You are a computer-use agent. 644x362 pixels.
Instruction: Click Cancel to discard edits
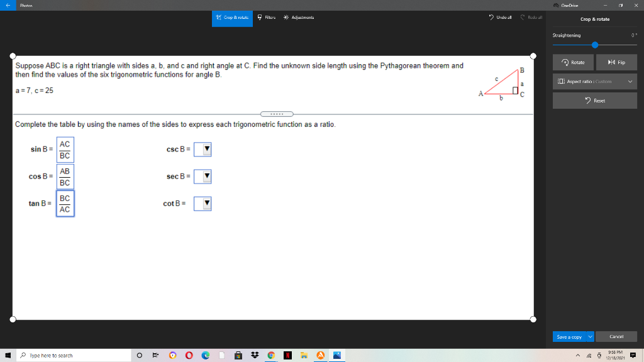(616, 337)
